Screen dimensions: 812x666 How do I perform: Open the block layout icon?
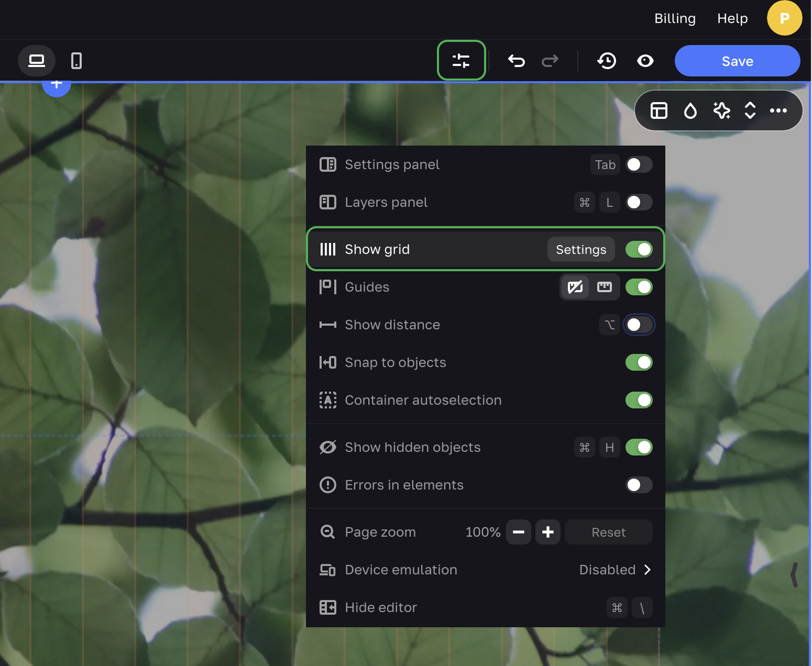(659, 110)
